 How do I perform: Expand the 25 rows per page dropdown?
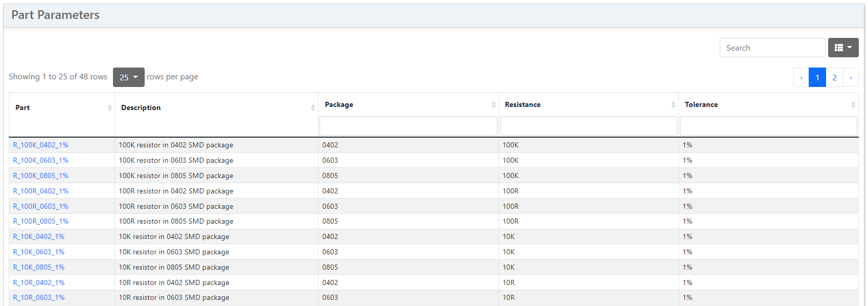pos(128,77)
